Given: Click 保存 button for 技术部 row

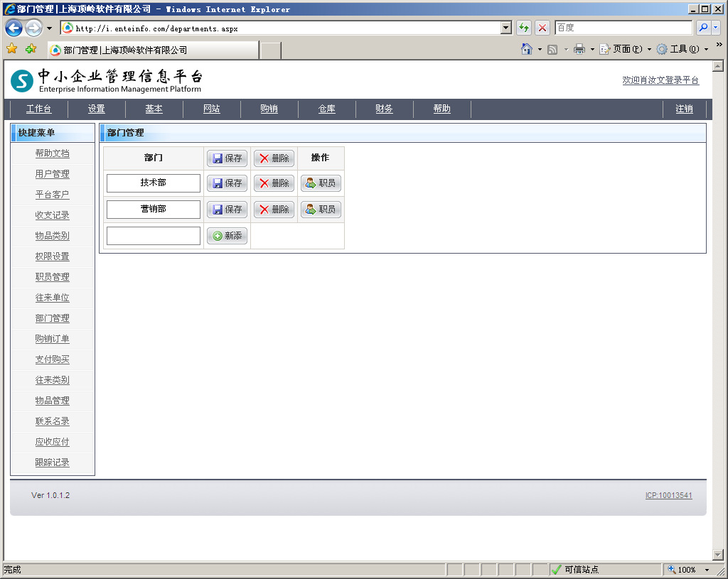Looking at the screenshot, I should click(x=227, y=183).
